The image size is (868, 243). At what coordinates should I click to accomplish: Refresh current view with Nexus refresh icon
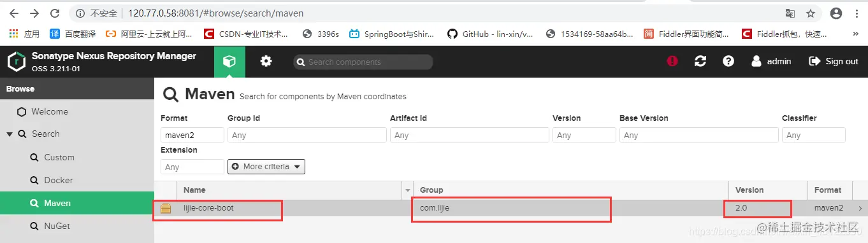point(700,62)
